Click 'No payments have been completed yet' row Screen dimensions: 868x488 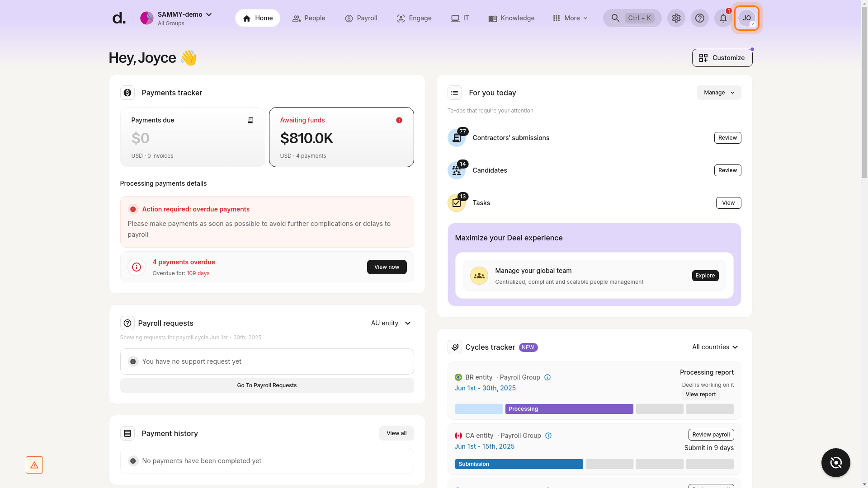pos(267,461)
